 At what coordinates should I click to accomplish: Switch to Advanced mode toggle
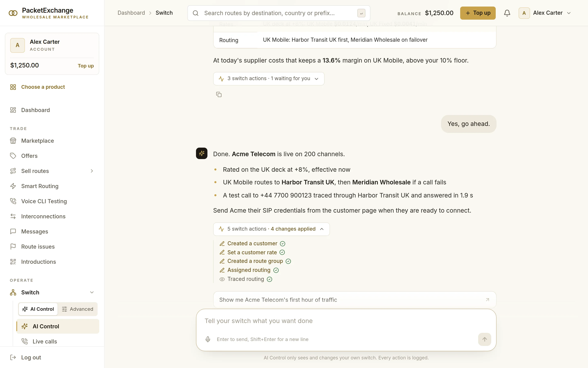tap(78, 309)
